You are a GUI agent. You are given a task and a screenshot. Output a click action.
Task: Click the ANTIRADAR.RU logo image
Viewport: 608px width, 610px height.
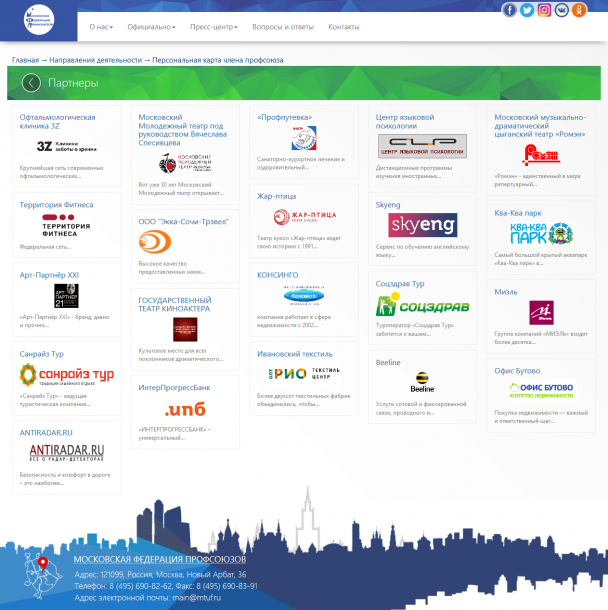pos(67,453)
